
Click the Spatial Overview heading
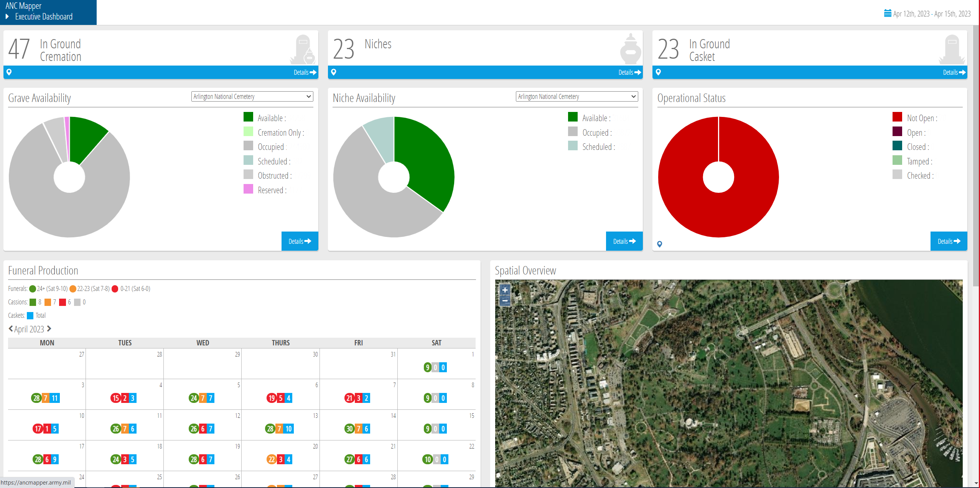(x=525, y=271)
